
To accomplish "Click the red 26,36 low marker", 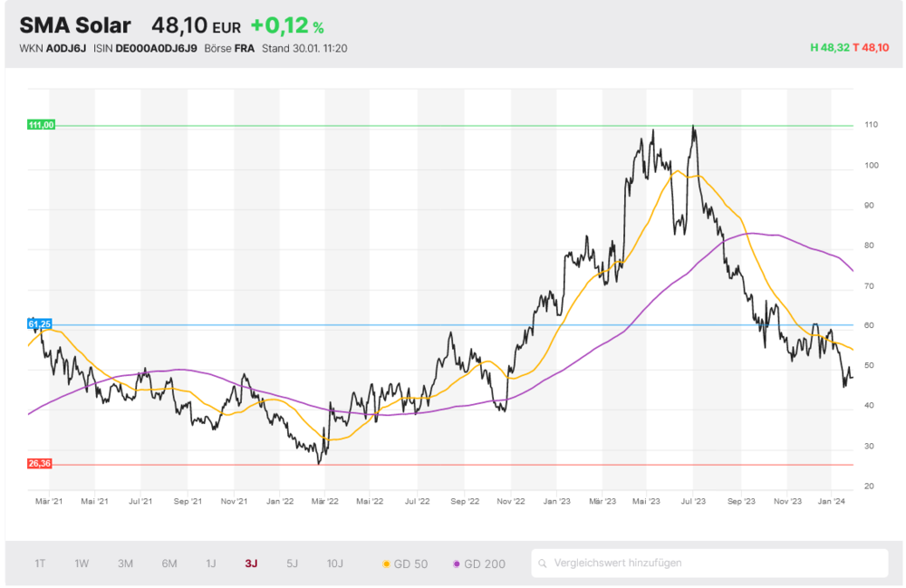I will point(39,464).
